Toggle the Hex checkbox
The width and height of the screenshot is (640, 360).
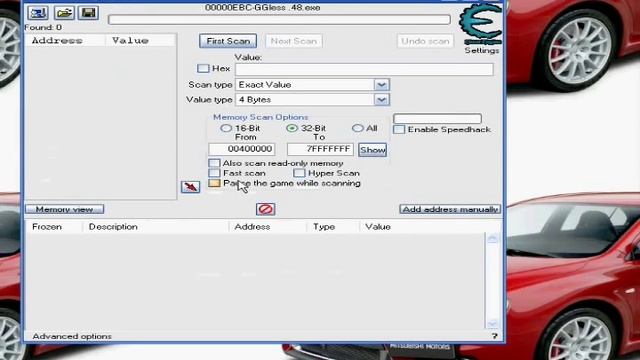[203, 69]
